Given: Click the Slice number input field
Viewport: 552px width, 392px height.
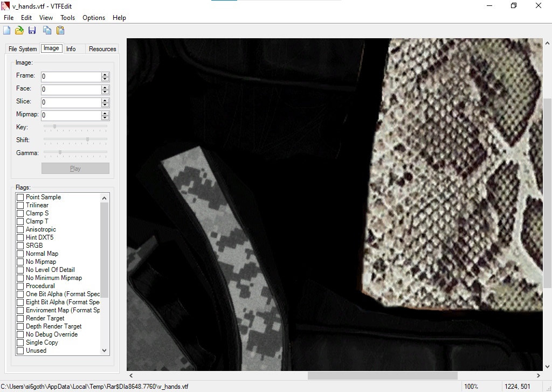Looking at the screenshot, I should (x=71, y=102).
